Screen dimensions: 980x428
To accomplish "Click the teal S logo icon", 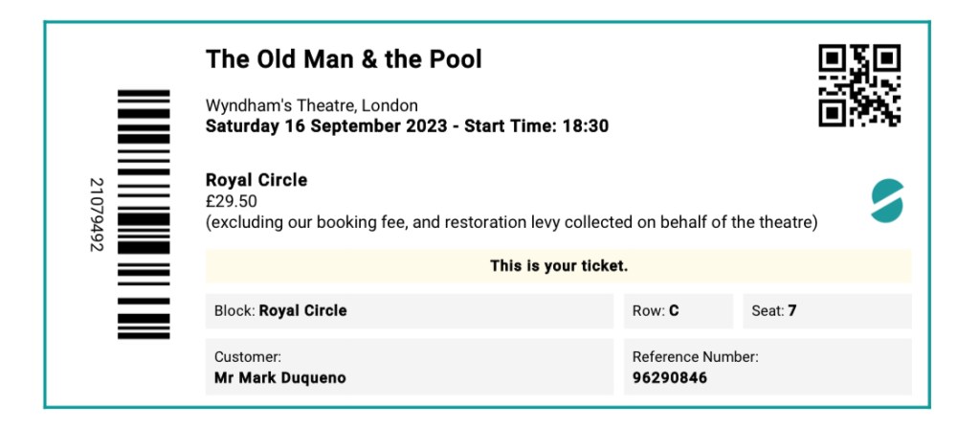I will tap(887, 201).
